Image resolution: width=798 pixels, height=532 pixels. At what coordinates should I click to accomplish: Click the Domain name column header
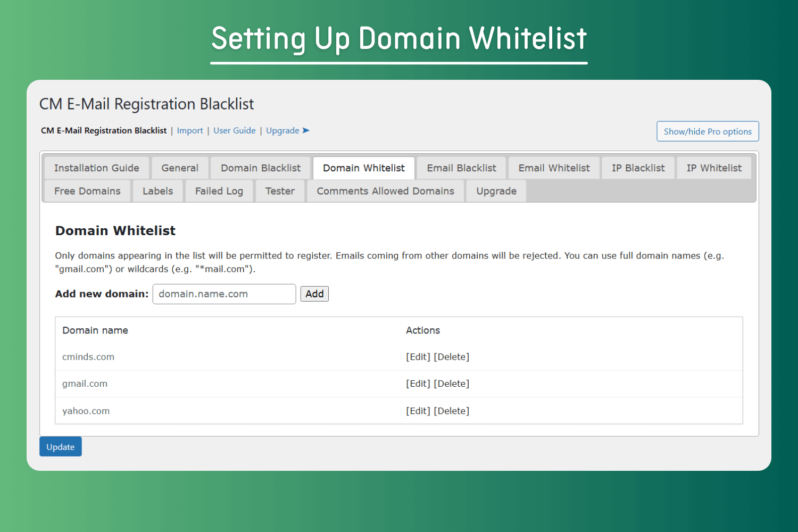tap(95, 330)
